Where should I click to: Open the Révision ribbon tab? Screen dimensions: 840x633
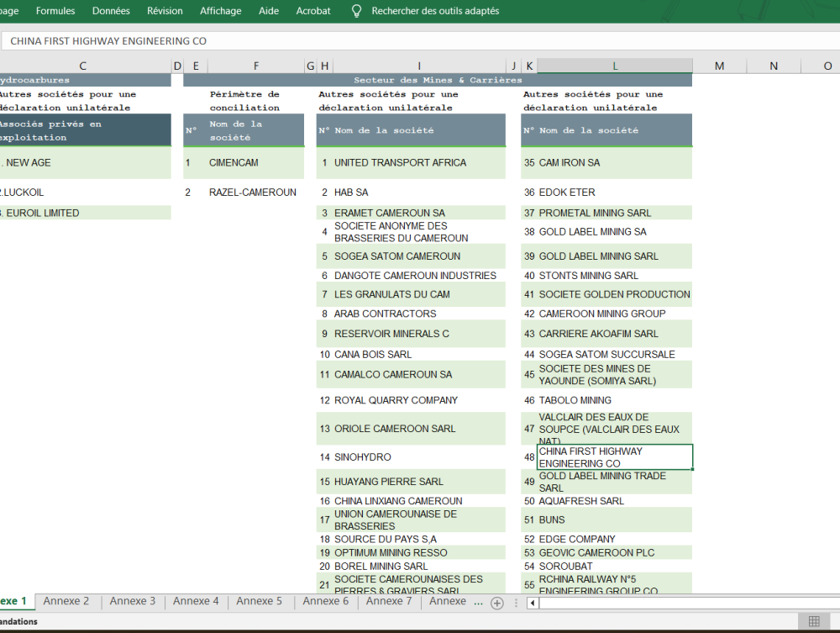click(x=165, y=11)
